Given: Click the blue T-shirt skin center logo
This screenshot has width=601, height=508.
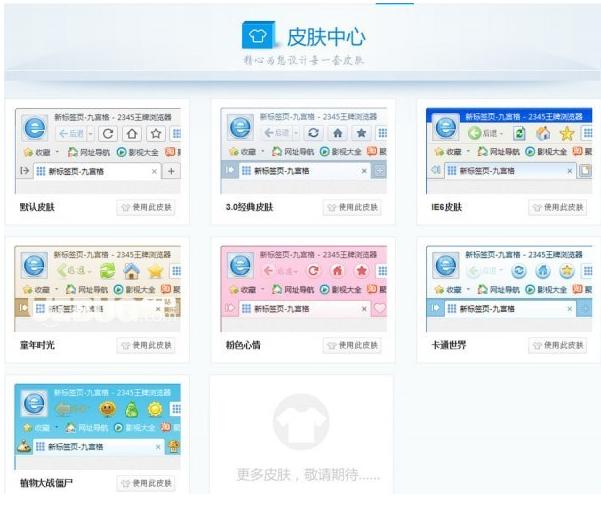Looking at the screenshot, I should (x=258, y=35).
